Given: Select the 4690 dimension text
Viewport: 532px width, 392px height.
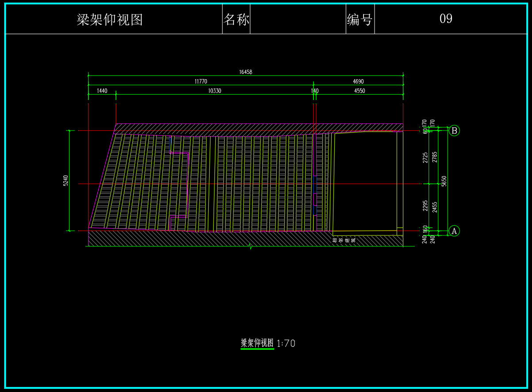Looking at the screenshot, I should pyautogui.click(x=358, y=81).
